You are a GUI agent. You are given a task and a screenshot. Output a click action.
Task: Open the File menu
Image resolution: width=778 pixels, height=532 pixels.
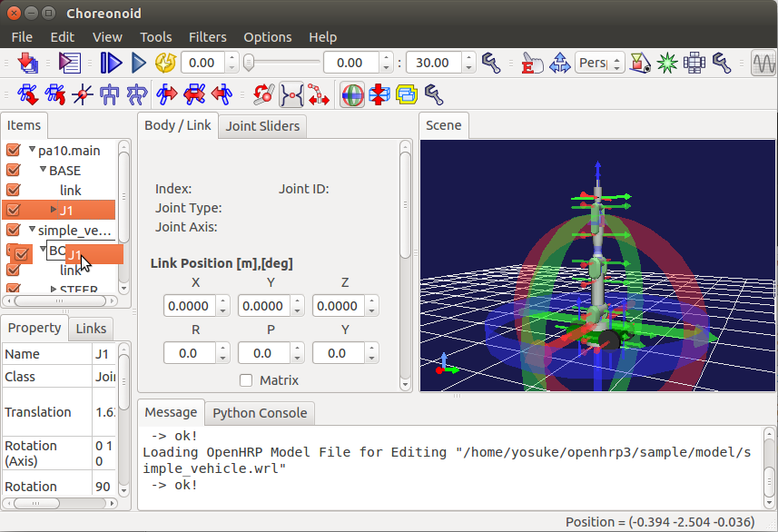22,37
